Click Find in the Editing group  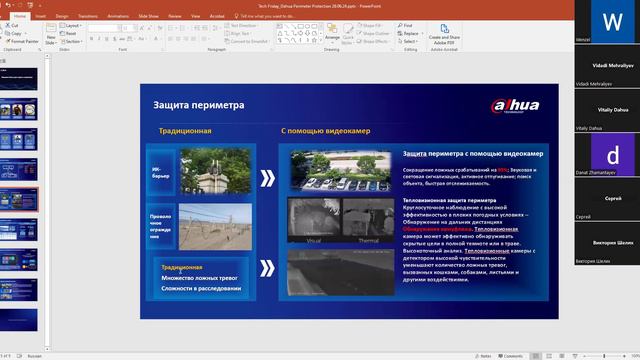(405, 25)
